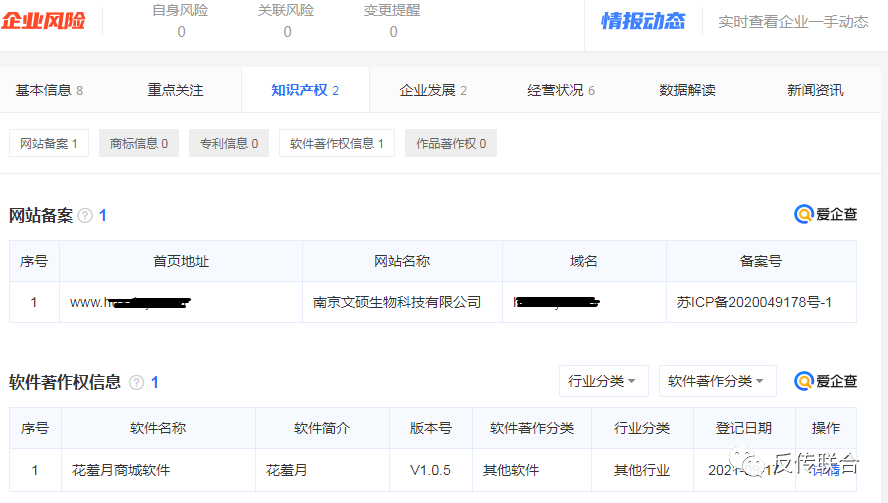888x503 pixels.
Task: Select the 作品著作权 0 sub-tab
Action: (451, 143)
